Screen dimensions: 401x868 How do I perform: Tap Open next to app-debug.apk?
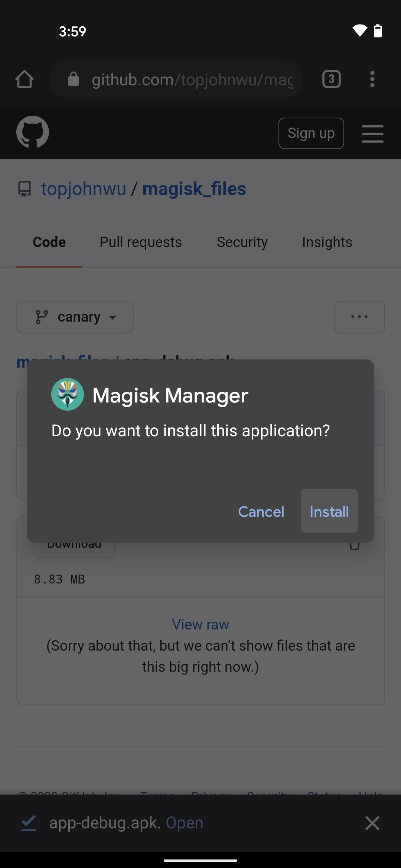184,823
